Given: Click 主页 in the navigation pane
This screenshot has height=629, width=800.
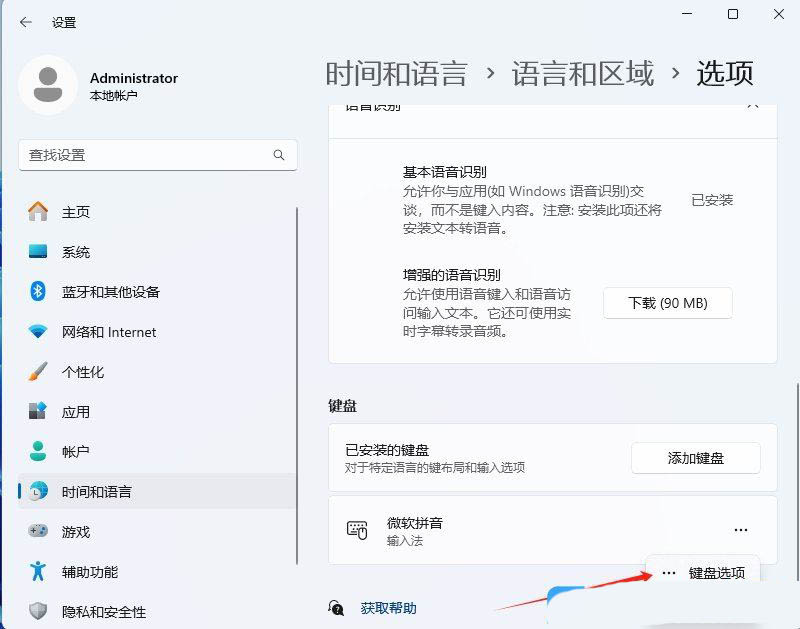Looking at the screenshot, I should (77, 212).
